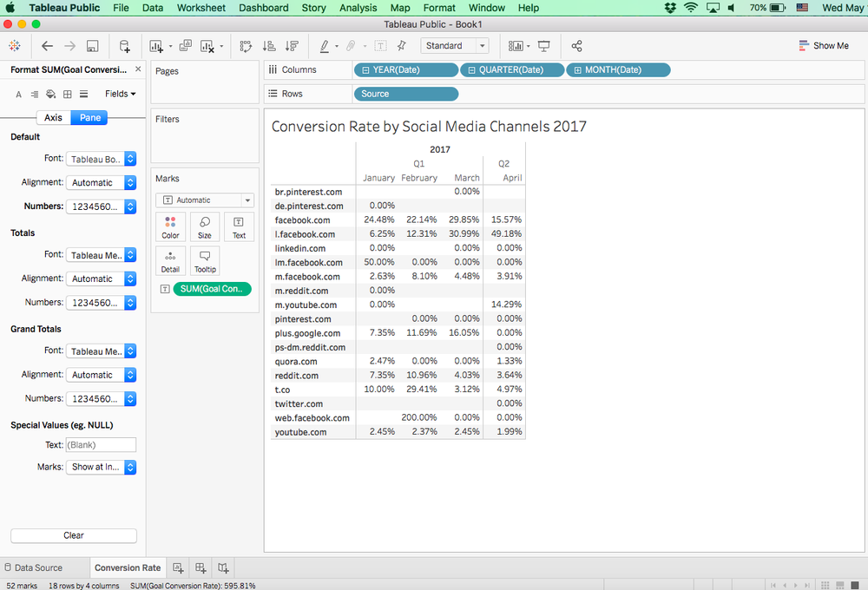Click the QUARTER(Date) pill on Columns
The width and height of the screenshot is (868, 590).
[x=512, y=69]
